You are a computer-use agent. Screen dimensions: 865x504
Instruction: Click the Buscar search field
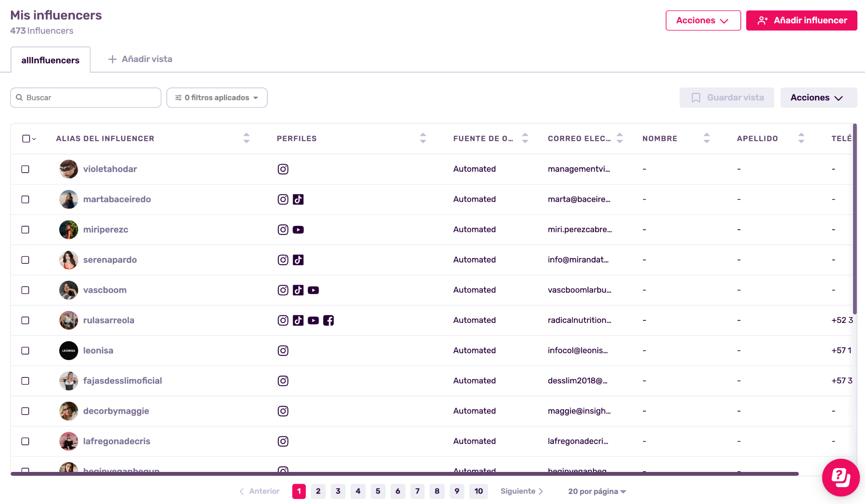[x=86, y=98]
